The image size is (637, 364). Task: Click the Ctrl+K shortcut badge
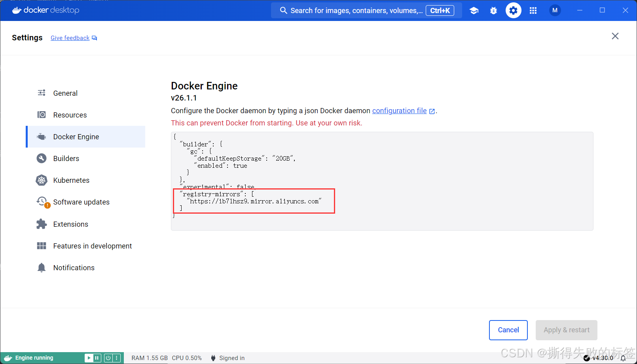tap(440, 11)
